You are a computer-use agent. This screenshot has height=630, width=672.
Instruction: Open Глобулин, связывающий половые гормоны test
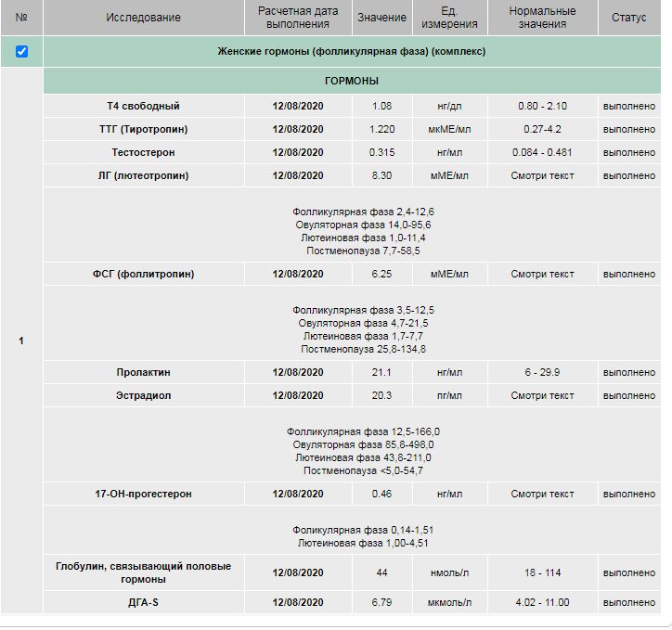click(144, 572)
